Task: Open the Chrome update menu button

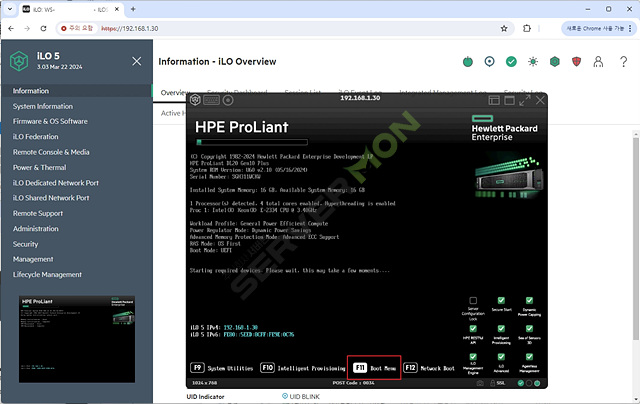Action: pyautogui.click(x=598, y=29)
